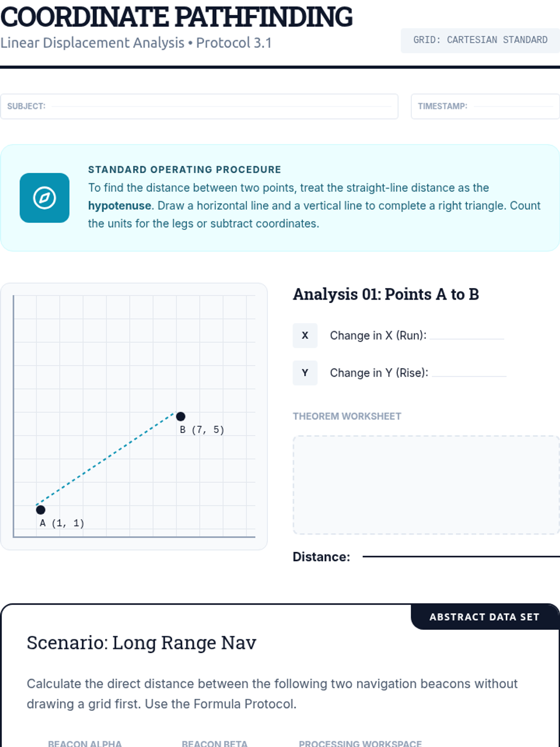
Task: Click the Change in X (Run) blank
Action: pos(467,335)
